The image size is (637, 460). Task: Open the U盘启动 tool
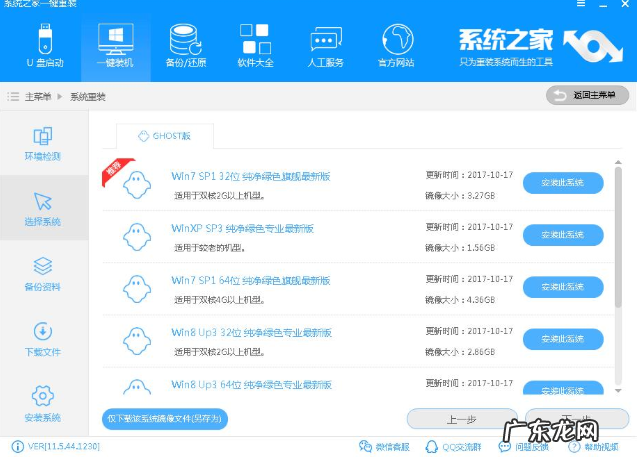45,45
